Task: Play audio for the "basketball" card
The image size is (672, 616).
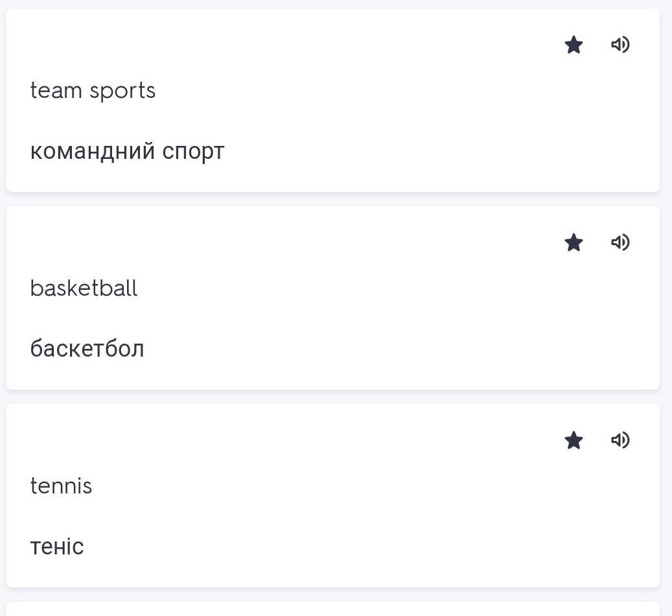Action: [x=620, y=243]
